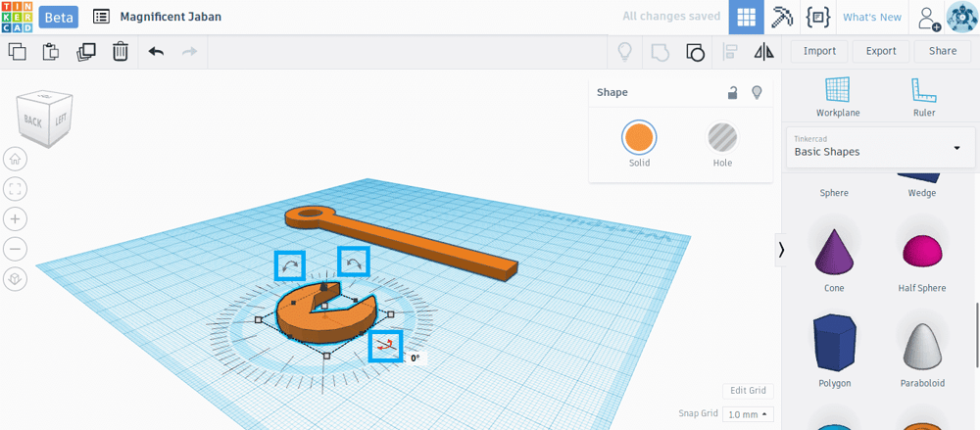980x430 pixels.
Task: Open the Basic Shapes dropdown
Action: coord(881,148)
